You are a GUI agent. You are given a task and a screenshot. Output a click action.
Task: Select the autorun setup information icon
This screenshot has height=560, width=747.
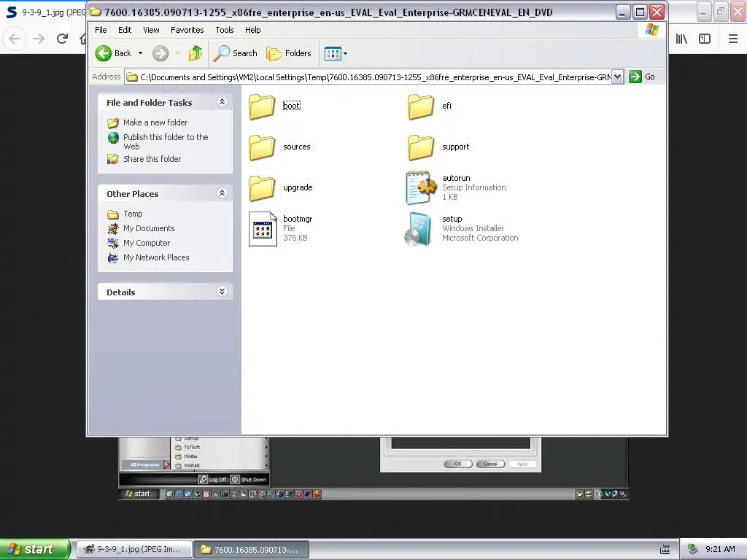tap(421, 187)
